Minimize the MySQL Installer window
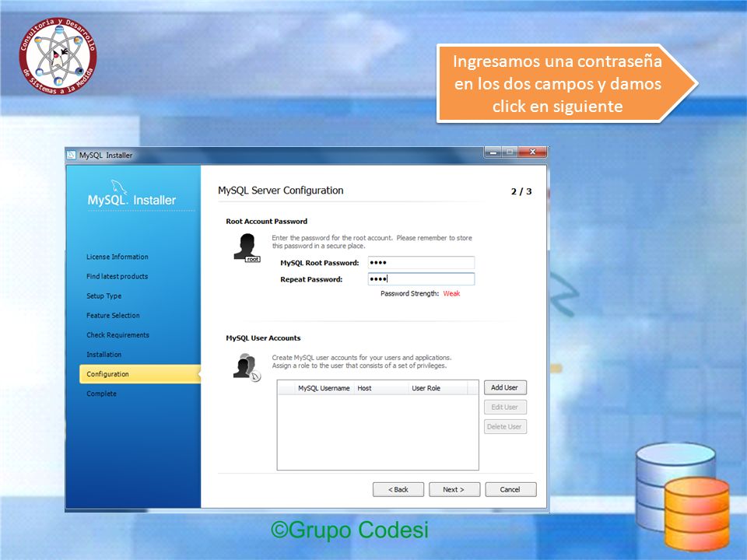Screen dimensions: 747x560 point(493,152)
